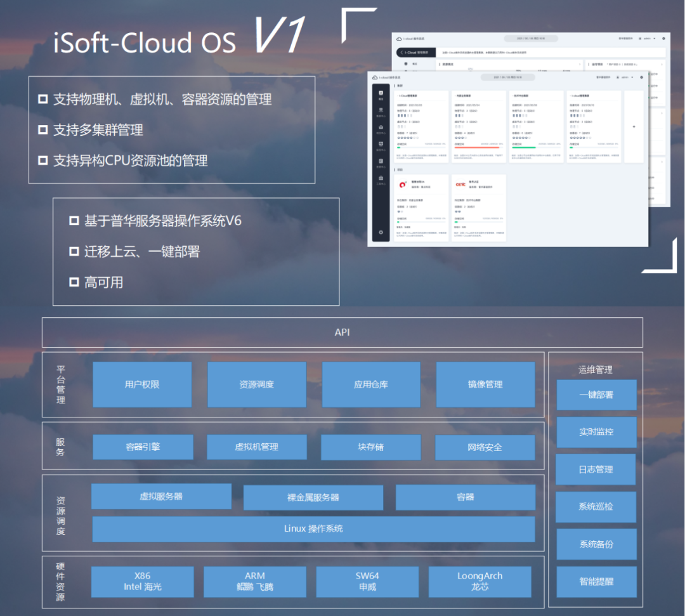Image resolution: width=685 pixels, height=616 pixels.
Task: Click the red storage bar in 内部业务集群 card
Action: (x=477, y=148)
